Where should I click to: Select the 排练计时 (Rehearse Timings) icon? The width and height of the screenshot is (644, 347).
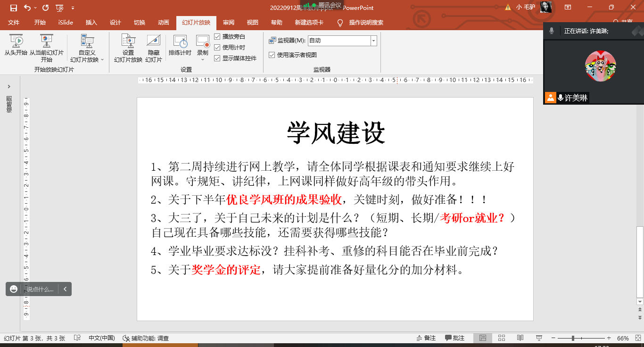(x=180, y=41)
